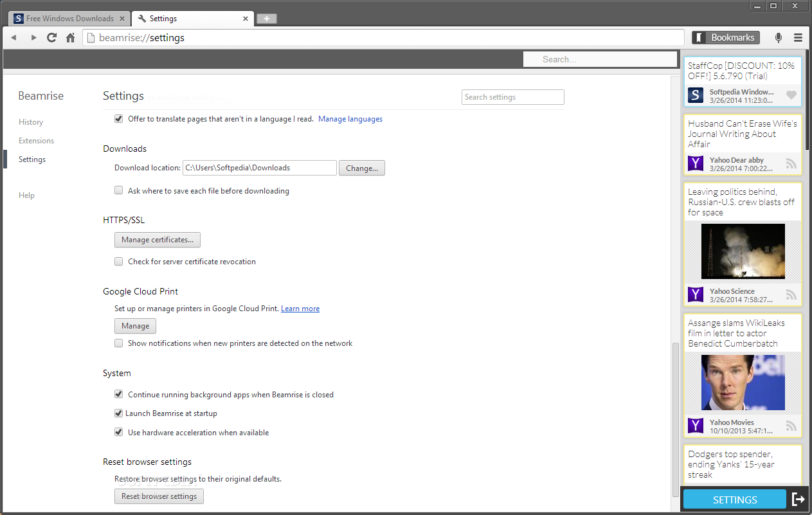Open Husband Can't Erase Wife's Journal headline
This screenshot has height=515, width=812.
coord(743,134)
